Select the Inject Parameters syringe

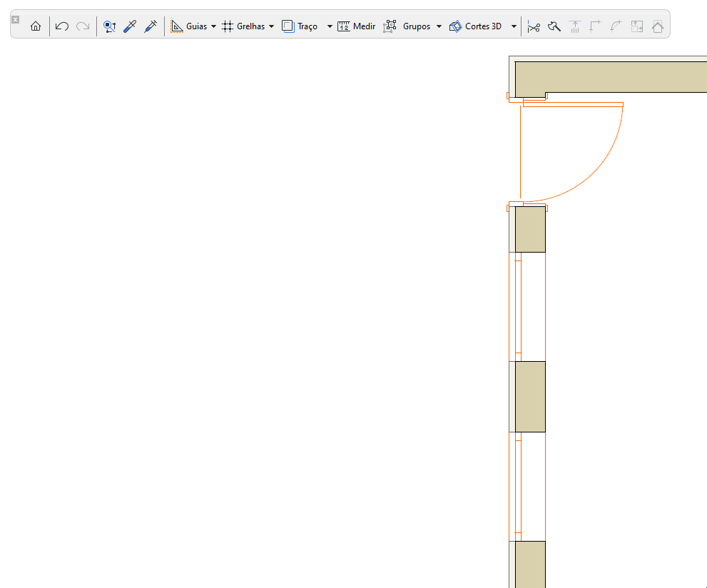[x=151, y=26]
